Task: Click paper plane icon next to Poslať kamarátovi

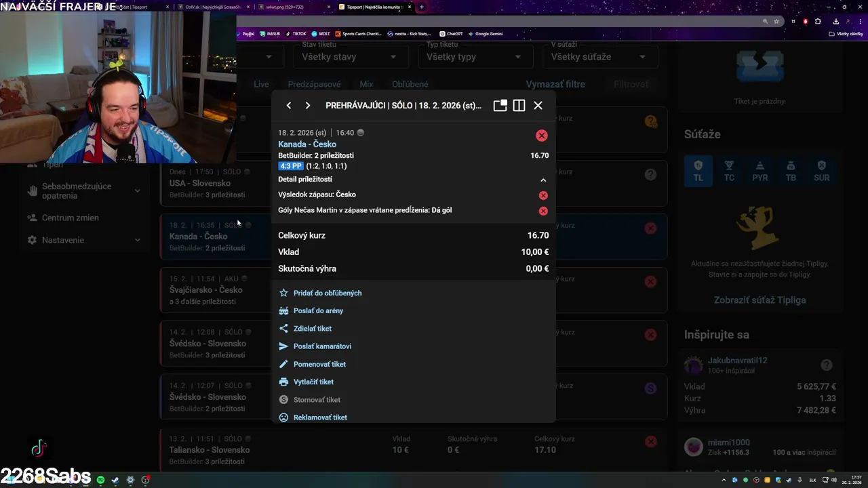Action: [x=283, y=346]
